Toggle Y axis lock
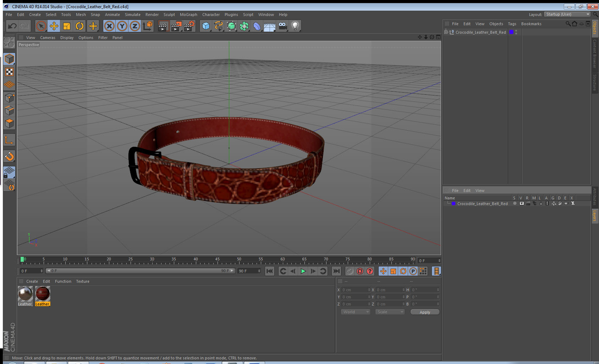The image size is (599, 364). (122, 26)
